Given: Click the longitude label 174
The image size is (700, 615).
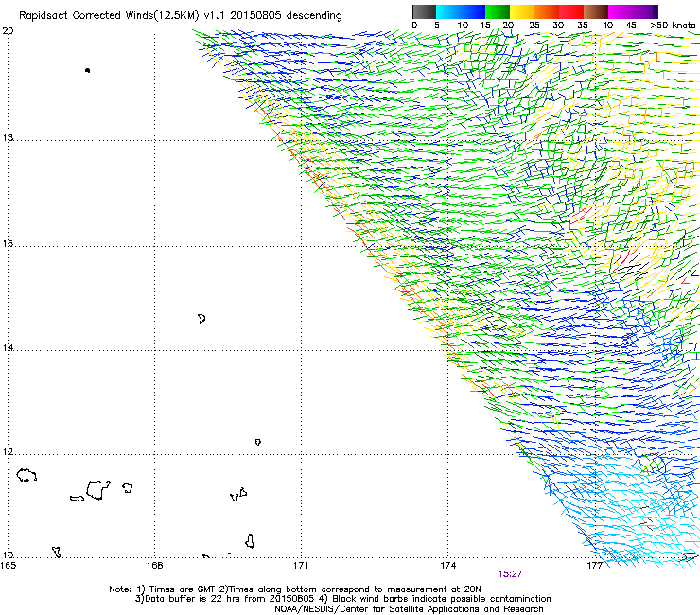Looking at the screenshot, I should 447,566.
